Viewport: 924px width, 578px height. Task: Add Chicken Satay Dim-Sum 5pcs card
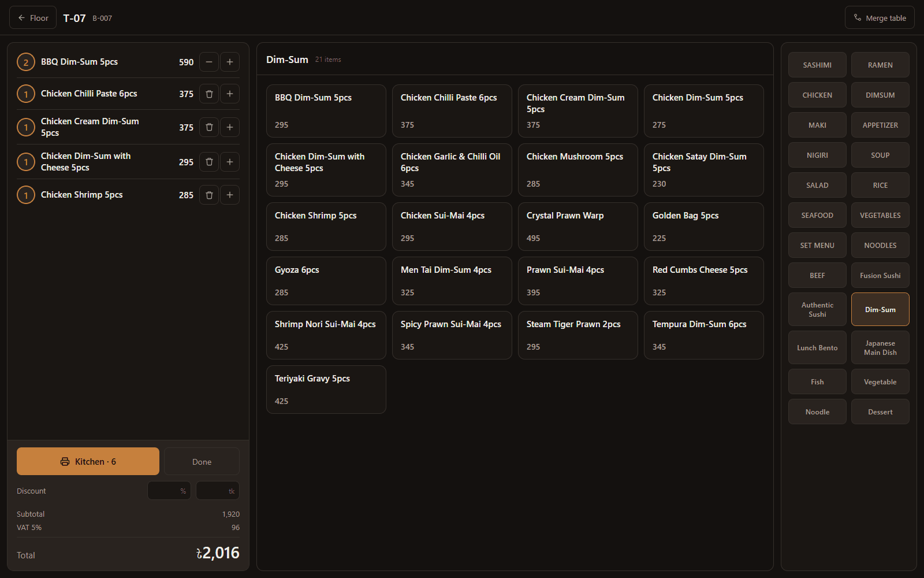(x=704, y=170)
